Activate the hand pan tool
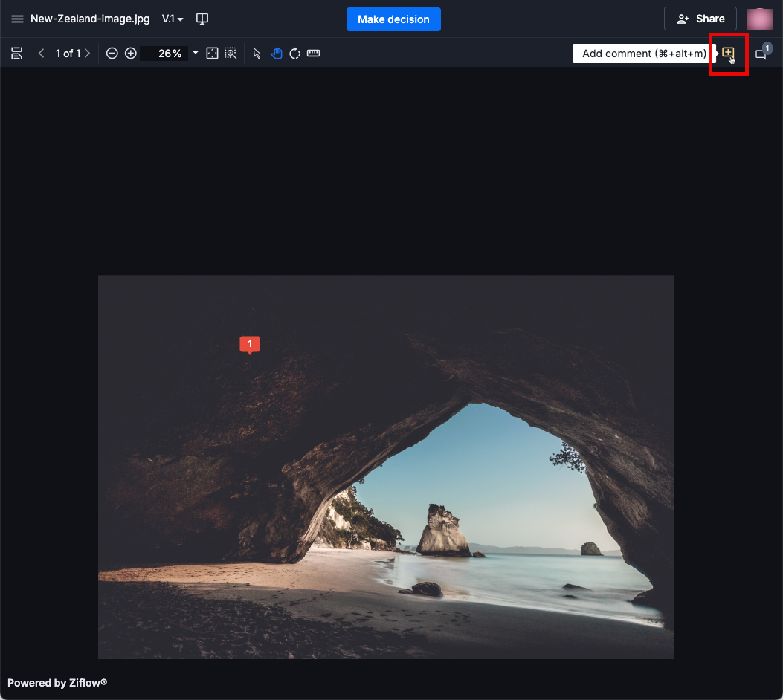Image resolution: width=783 pixels, height=700 pixels. pyautogui.click(x=277, y=54)
